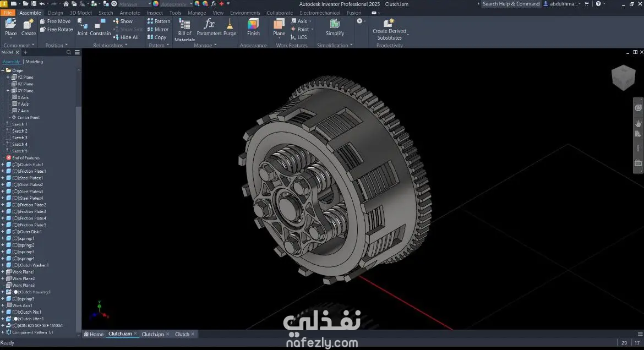The image size is (644, 350).
Task: Click the Constrain tool icon
Action: click(x=100, y=24)
